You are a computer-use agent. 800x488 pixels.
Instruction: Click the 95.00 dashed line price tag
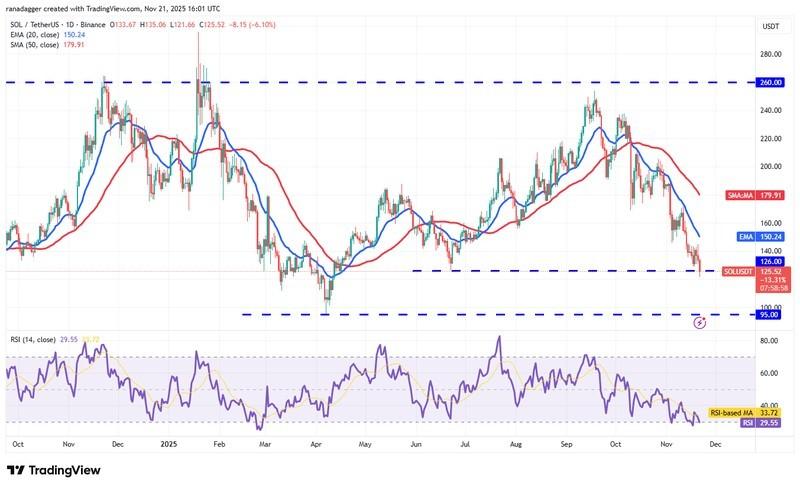tap(767, 314)
